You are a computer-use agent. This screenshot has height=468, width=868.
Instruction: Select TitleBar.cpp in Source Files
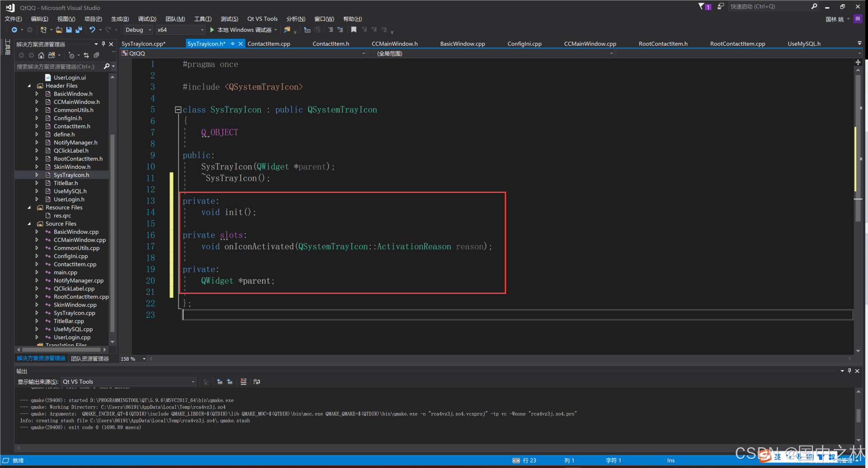point(69,321)
